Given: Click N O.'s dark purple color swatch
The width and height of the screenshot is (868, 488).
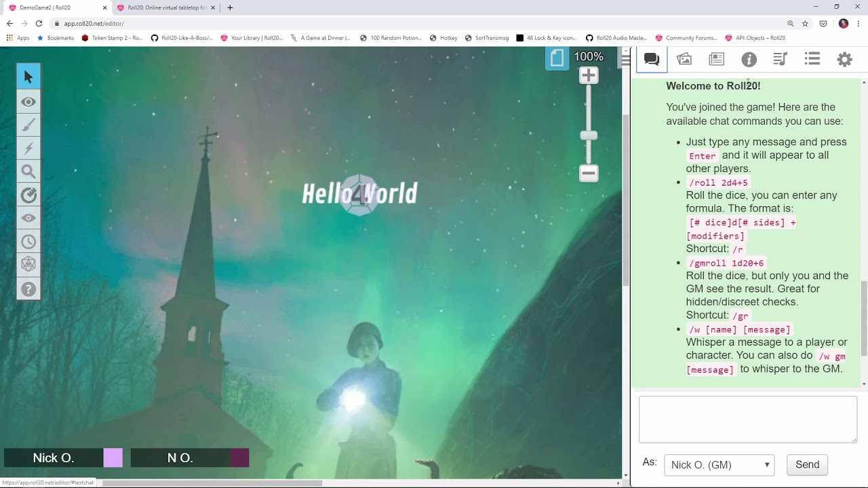Looking at the screenshot, I should pyautogui.click(x=239, y=458).
